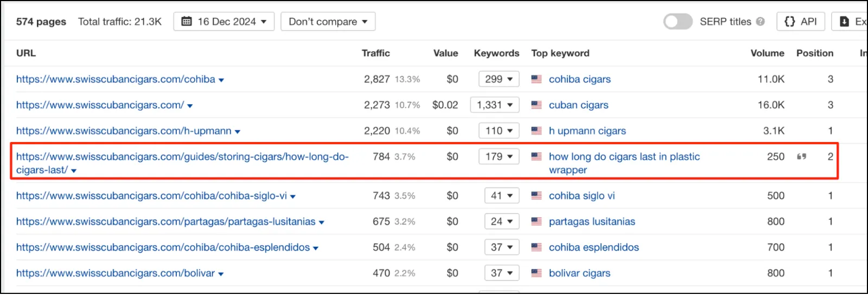Screen dimensions: 868x295
Task: Open the 37 keywords dropdown in bolivar row
Action: [x=502, y=273]
